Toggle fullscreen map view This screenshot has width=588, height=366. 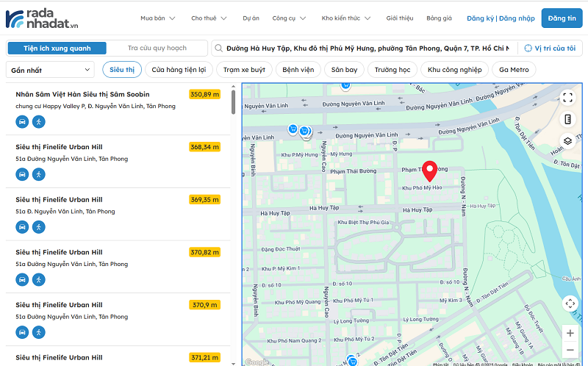567,97
